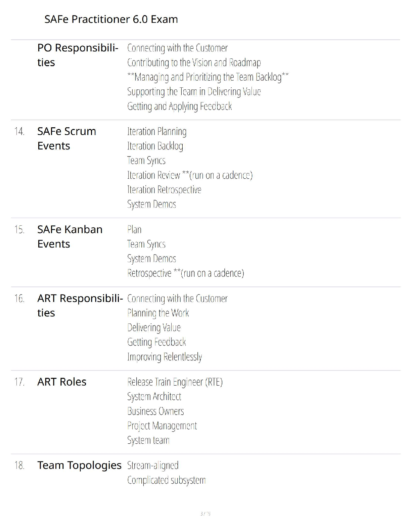411x532 pixels.
Task: Click the 'ART Roles' term
Action: 62,382
